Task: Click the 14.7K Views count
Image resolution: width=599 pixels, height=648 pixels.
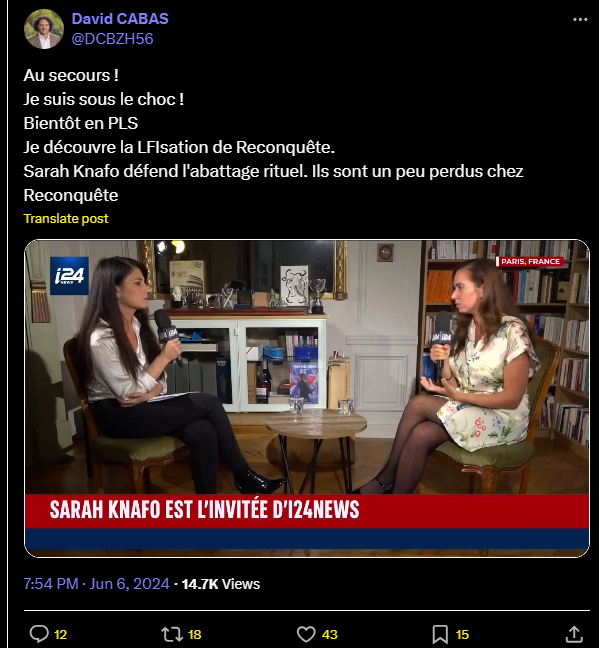Action: coord(221,584)
